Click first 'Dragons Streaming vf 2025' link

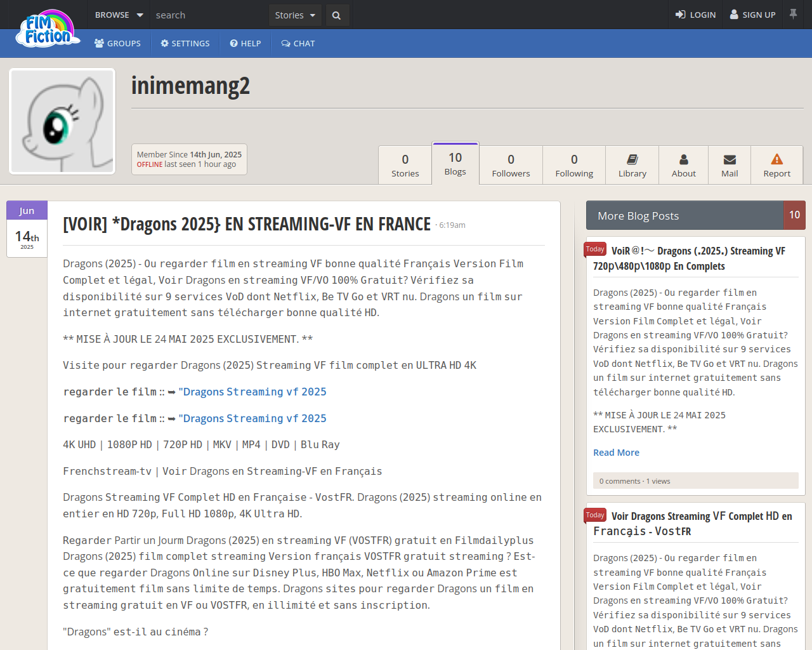click(252, 392)
